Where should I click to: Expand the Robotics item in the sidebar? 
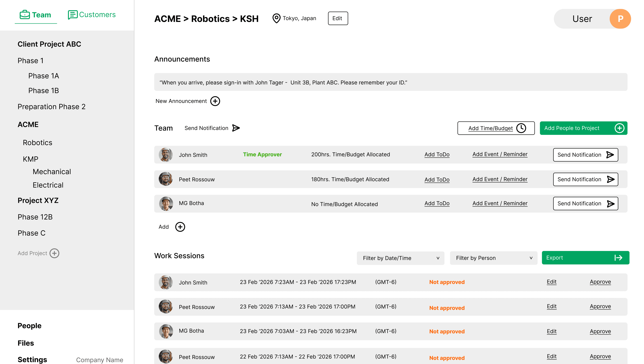click(38, 142)
